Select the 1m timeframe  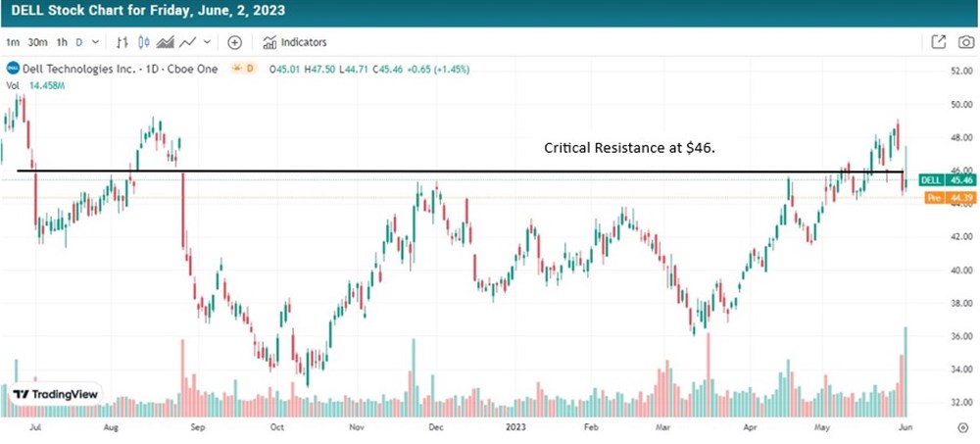click(13, 42)
